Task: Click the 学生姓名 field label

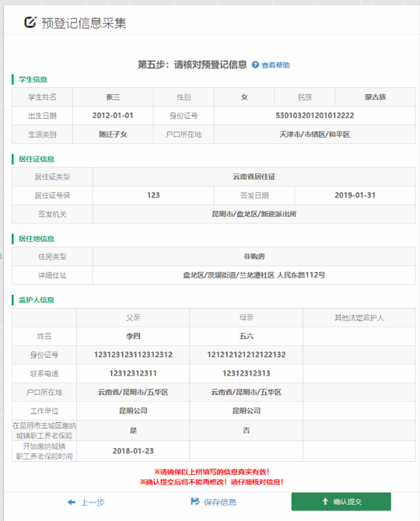Action: [x=42, y=97]
